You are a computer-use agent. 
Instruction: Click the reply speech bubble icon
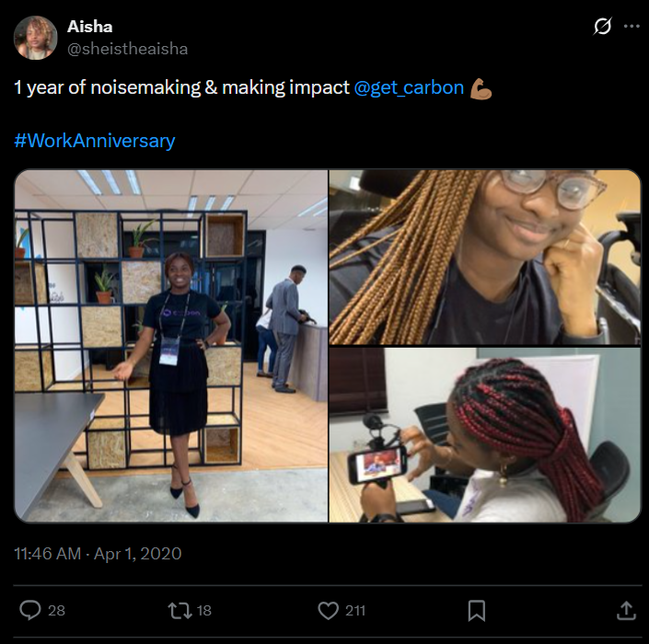tap(30, 610)
